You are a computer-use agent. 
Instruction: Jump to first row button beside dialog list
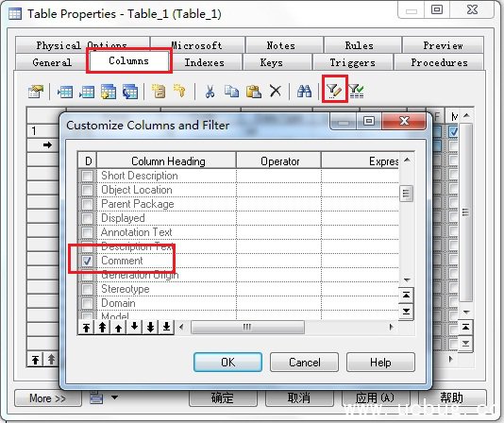click(x=406, y=296)
